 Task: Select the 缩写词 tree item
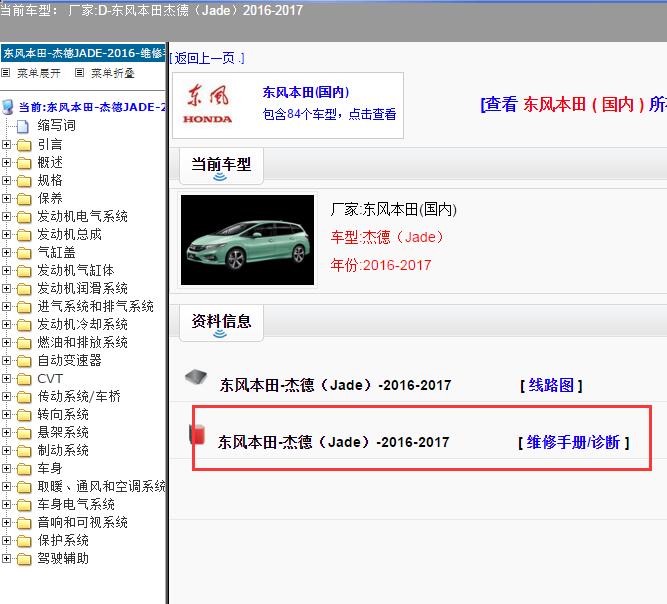coord(57,125)
